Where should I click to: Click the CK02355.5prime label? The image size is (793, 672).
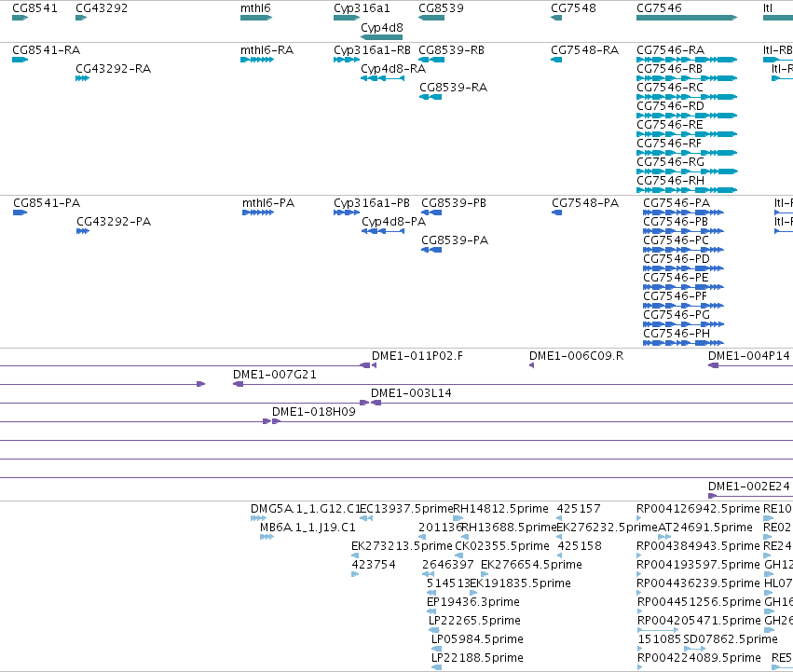click(501, 546)
